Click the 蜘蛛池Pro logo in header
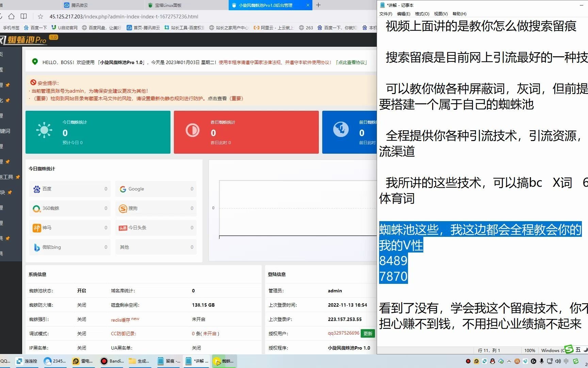The image size is (588, 368). pos(24,40)
